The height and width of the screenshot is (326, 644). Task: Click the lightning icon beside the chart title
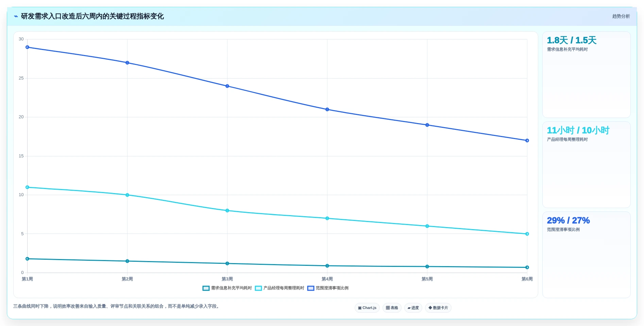pyautogui.click(x=16, y=16)
